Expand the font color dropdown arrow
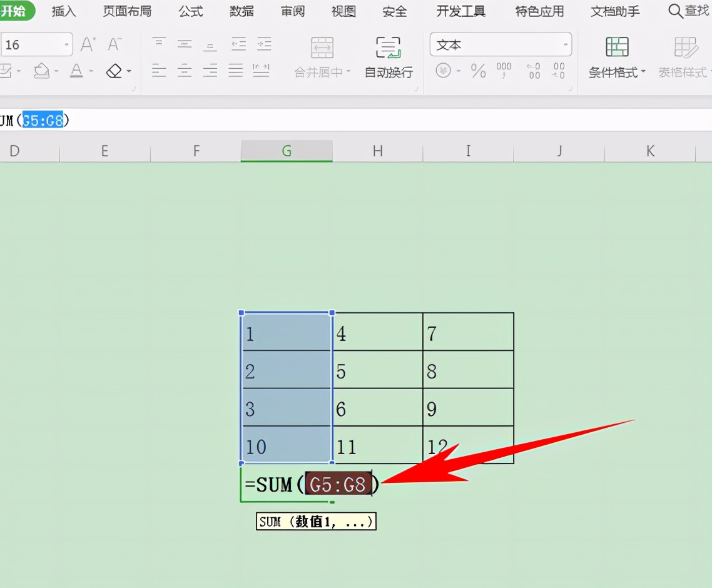 pyautogui.click(x=91, y=71)
